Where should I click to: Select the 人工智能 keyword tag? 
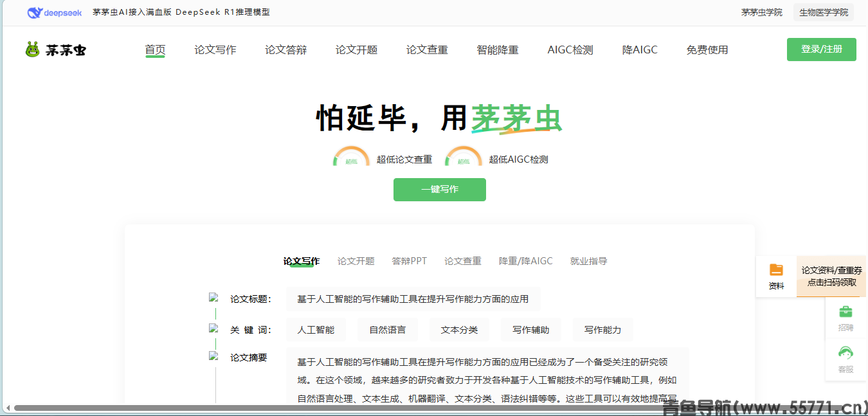[316, 330]
